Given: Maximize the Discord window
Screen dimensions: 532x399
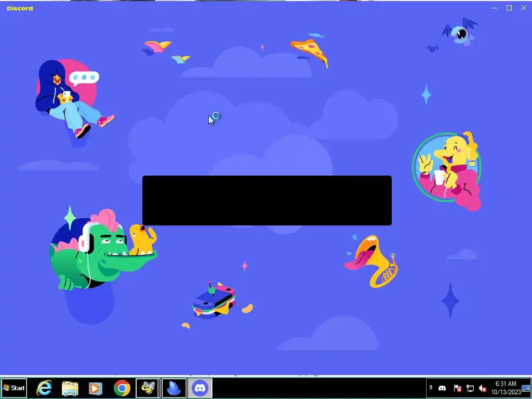Looking at the screenshot, I should (x=509, y=8).
